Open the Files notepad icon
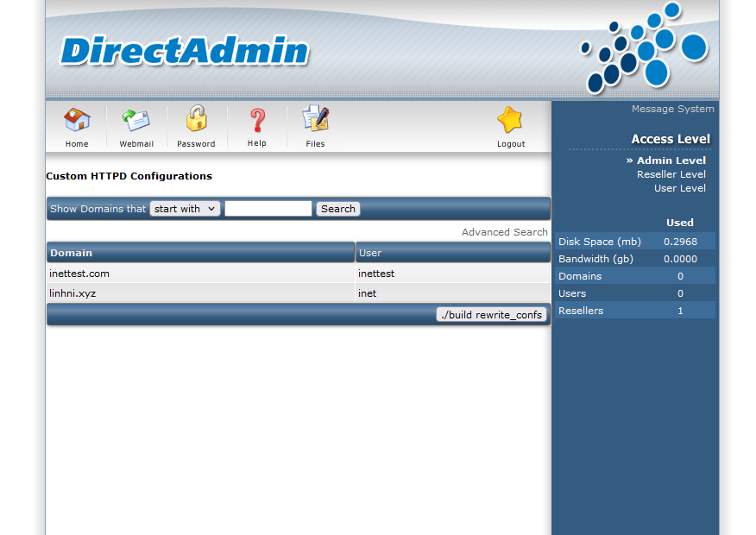 pyautogui.click(x=315, y=118)
